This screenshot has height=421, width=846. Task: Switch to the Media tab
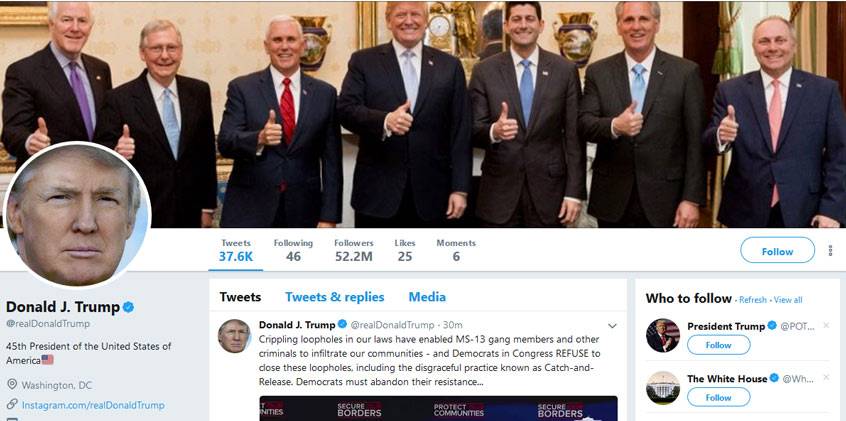click(427, 297)
